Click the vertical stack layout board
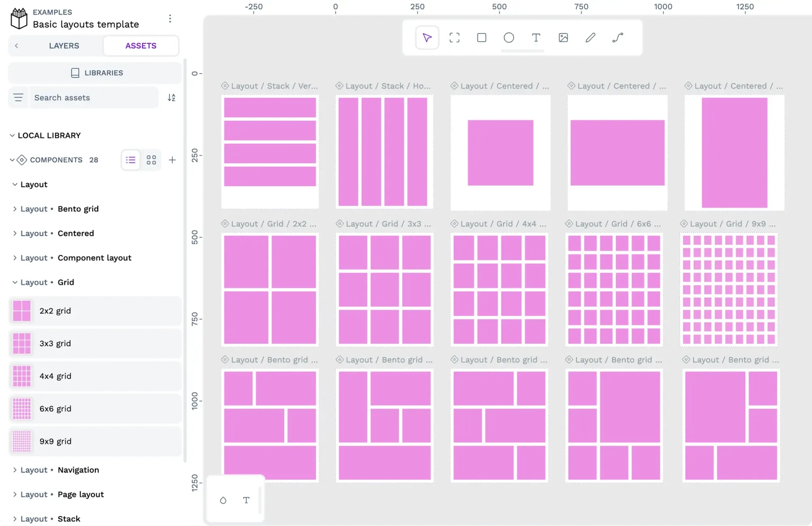The image size is (812, 526). pos(270,152)
